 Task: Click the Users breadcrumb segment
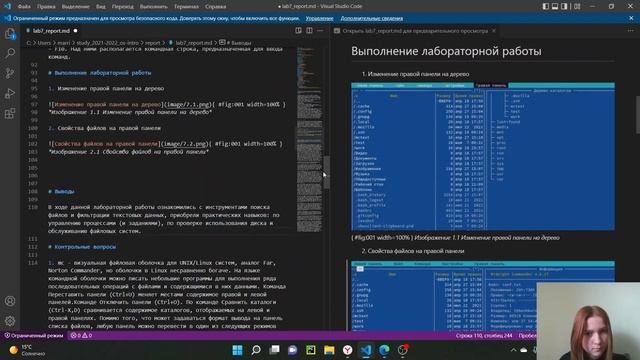coord(44,42)
